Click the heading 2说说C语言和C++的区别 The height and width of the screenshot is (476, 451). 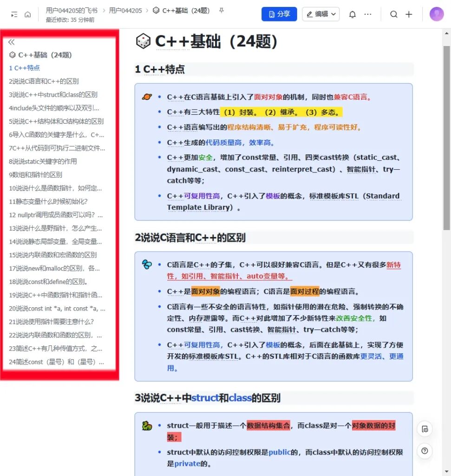190,238
